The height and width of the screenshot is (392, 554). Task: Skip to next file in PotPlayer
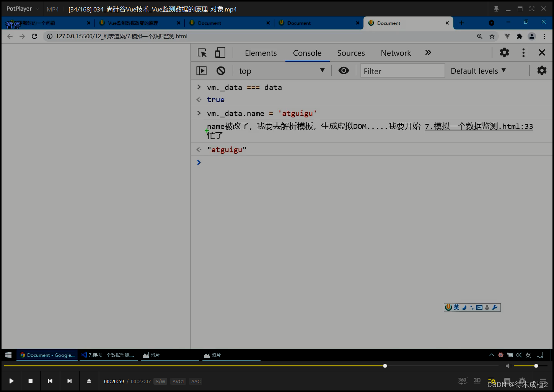[69, 381]
